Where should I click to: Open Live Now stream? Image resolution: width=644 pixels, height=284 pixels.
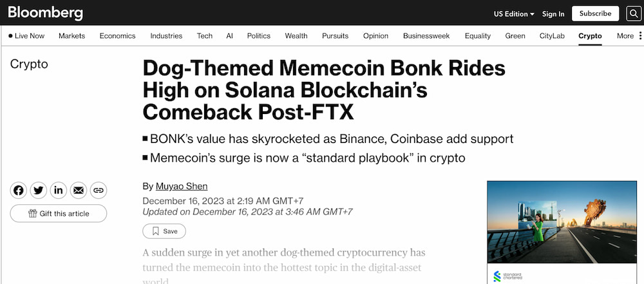pos(26,36)
